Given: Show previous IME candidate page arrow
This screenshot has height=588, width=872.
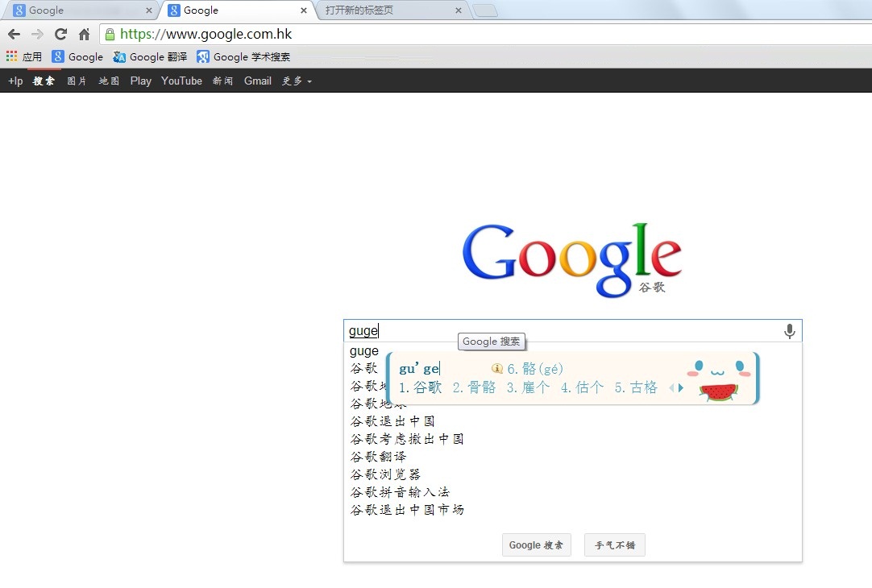Looking at the screenshot, I should tap(672, 387).
